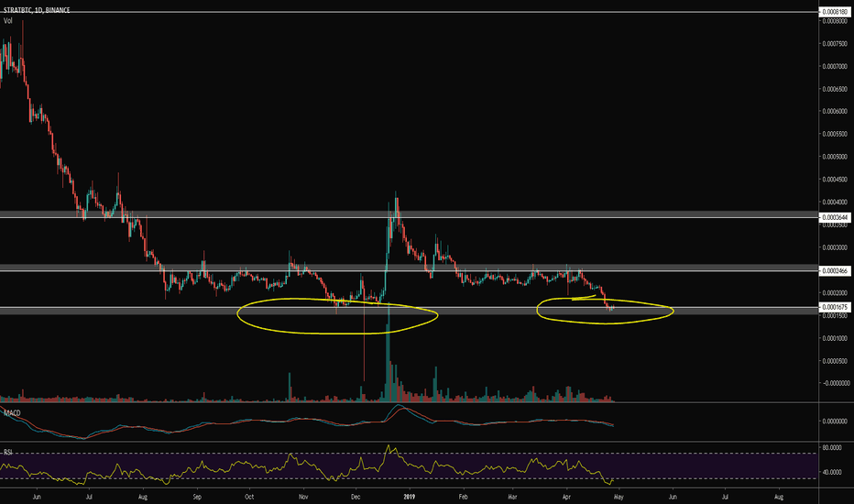Click the RSI 80.0000 axis label
Viewport: 854px width, 504px height.
(x=832, y=448)
